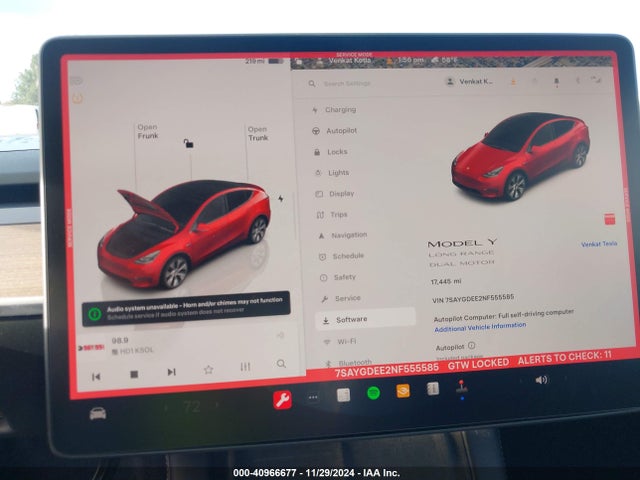Open the arcade joystick app icon
The image size is (640, 480).
[461, 387]
